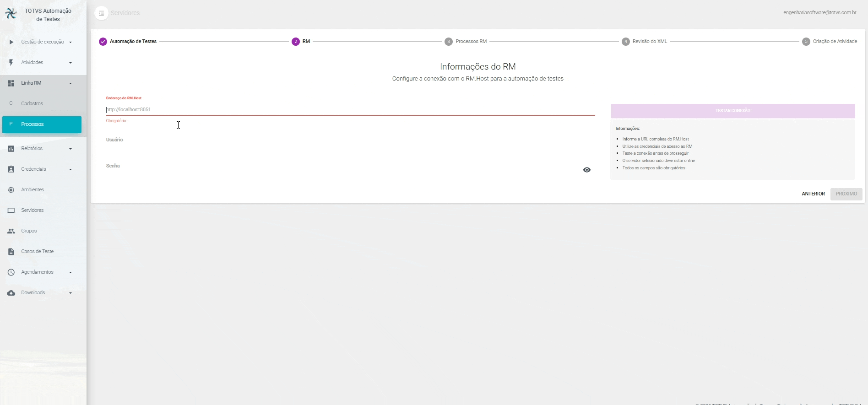Click the TOTVS pinwheel logo
Viewport: 868px width, 405px height.
pyautogui.click(x=11, y=14)
